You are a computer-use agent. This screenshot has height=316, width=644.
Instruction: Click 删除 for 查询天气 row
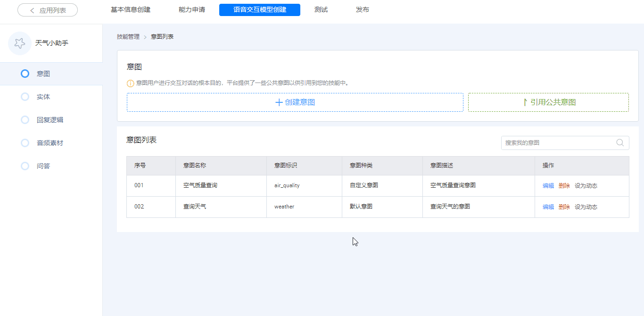coord(564,207)
